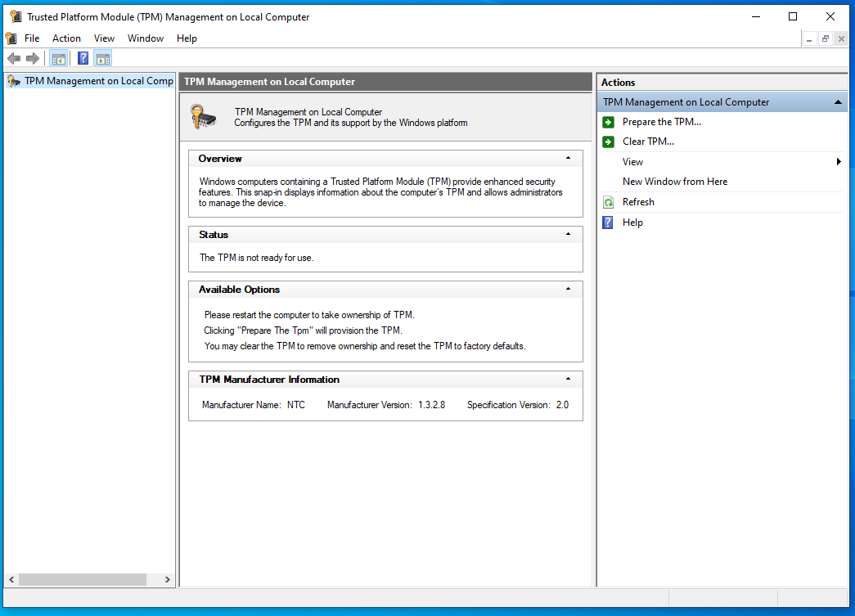Click the TPM key icon in title bar
This screenshot has height=616, width=855.
click(16, 17)
